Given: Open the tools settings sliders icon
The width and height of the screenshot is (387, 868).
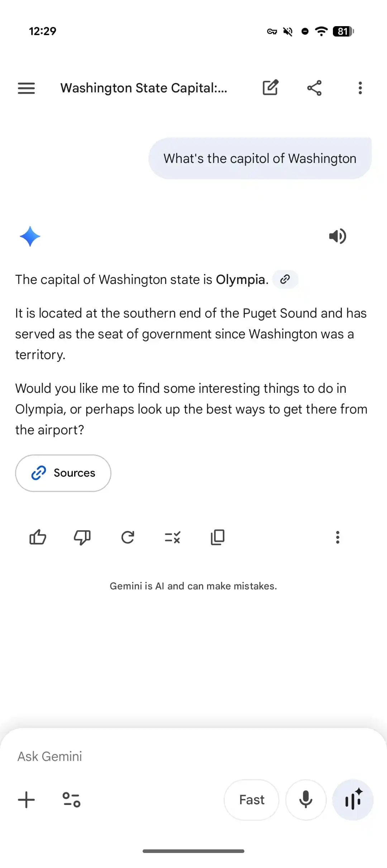Looking at the screenshot, I should (71, 800).
